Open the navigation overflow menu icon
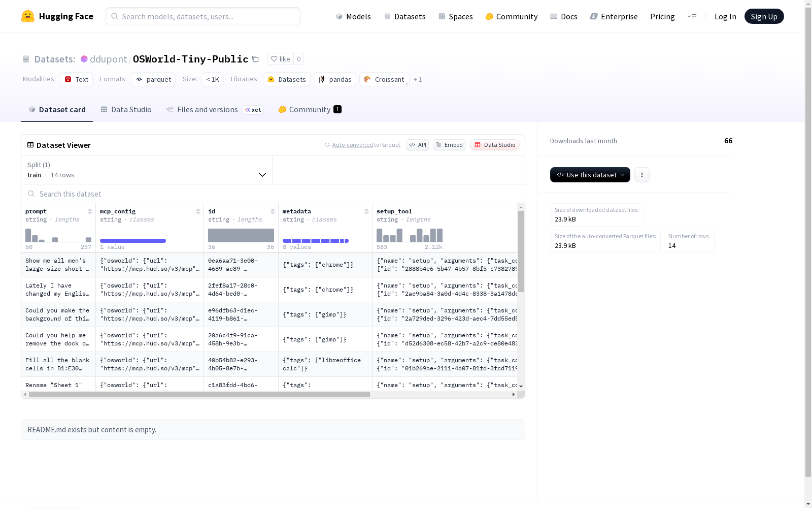This screenshot has width=812, height=508. tap(692, 16)
